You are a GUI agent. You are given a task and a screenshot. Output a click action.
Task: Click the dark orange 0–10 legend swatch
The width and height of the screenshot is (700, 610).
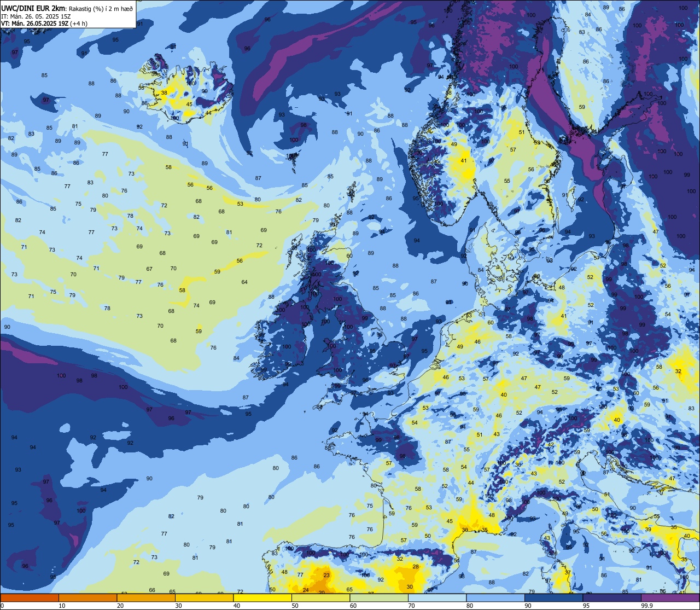tap(30, 597)
